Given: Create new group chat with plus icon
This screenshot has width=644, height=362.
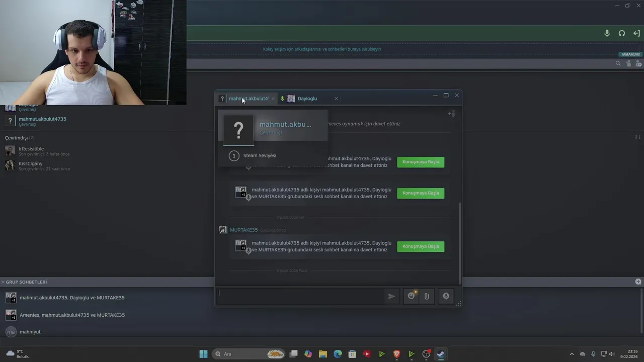Looking at the screenshot, I should (638, 282).
